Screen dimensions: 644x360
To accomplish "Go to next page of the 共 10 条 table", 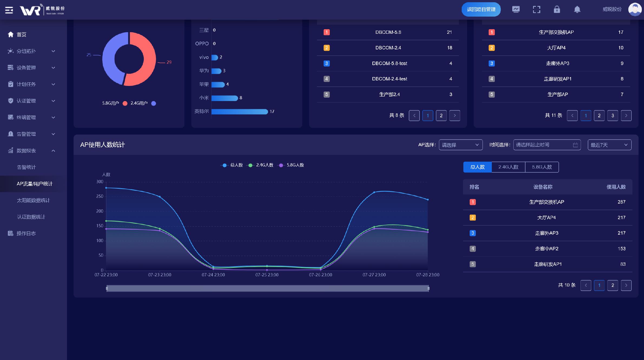I will coord(626,285).
